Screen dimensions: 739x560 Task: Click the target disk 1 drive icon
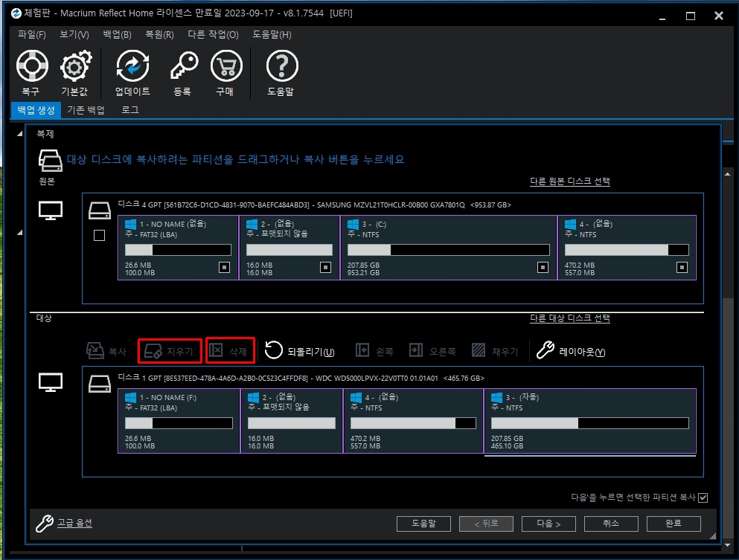(100, 384)
